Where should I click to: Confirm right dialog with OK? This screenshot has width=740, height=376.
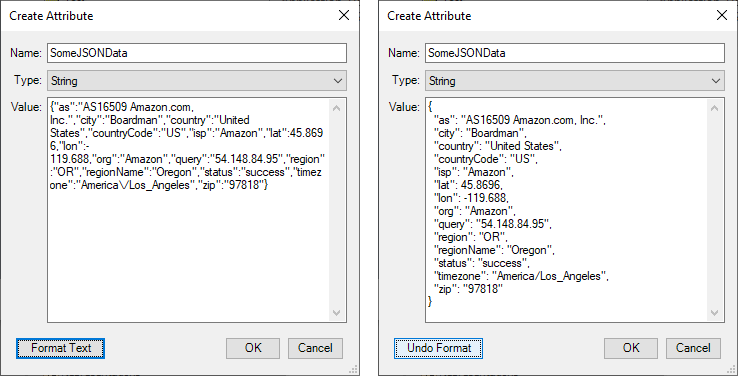point(631,348)
